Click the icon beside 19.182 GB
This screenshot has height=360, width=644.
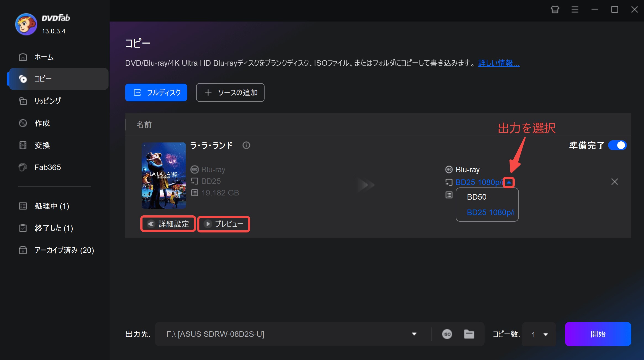pyautogui.click(x=195, y=193)
